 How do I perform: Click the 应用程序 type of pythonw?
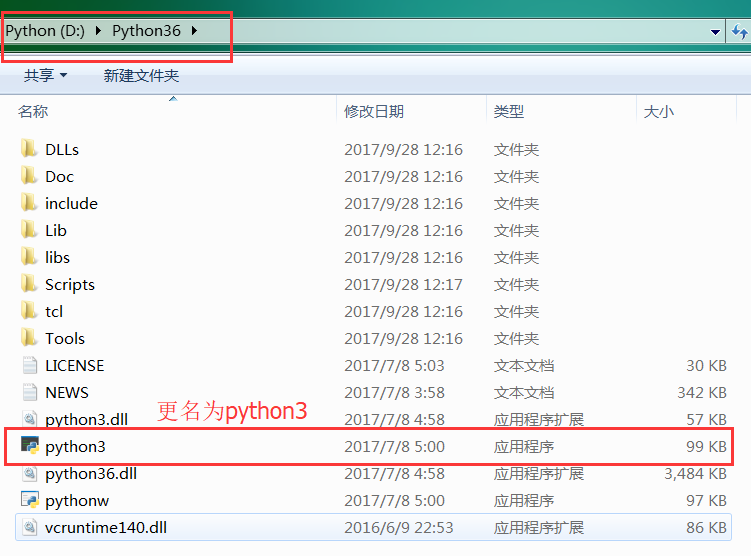[523, 500]
